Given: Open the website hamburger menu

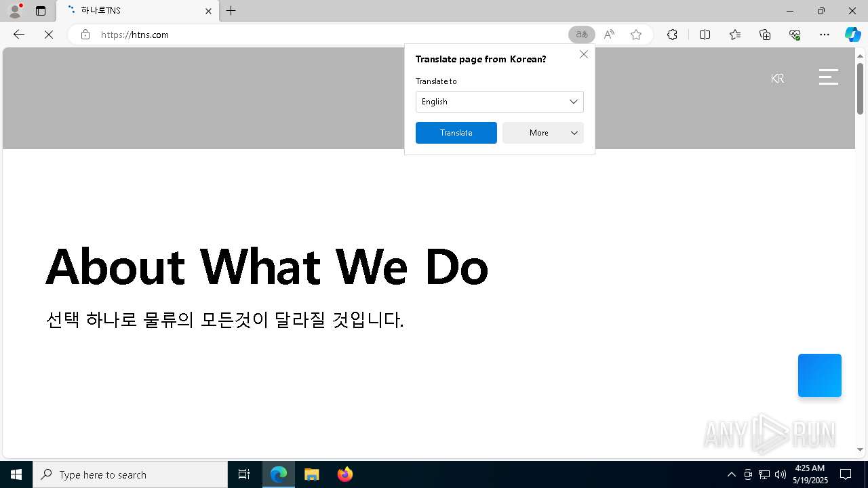Looking at the screenshot, I should [829, 77].
